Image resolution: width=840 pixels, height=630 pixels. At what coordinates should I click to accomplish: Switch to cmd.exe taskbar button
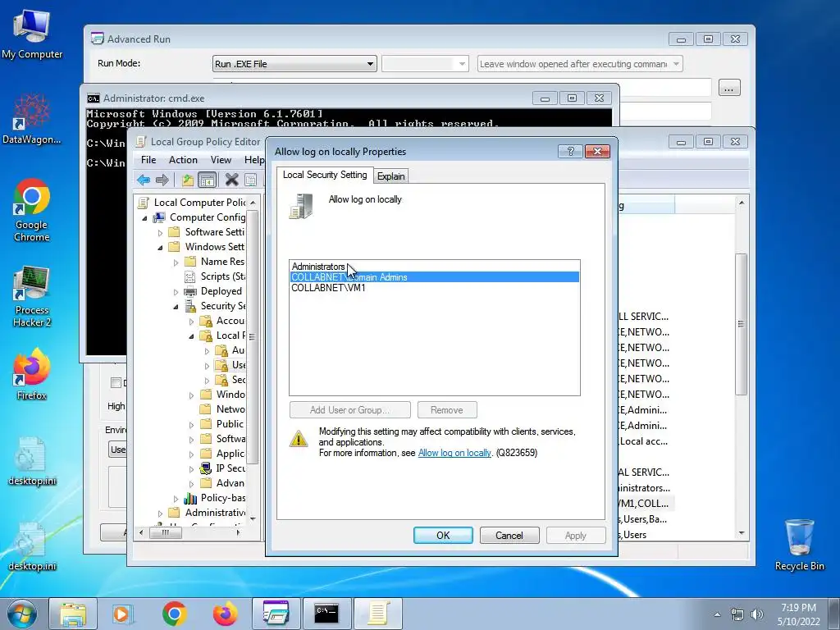coord(326,614)
